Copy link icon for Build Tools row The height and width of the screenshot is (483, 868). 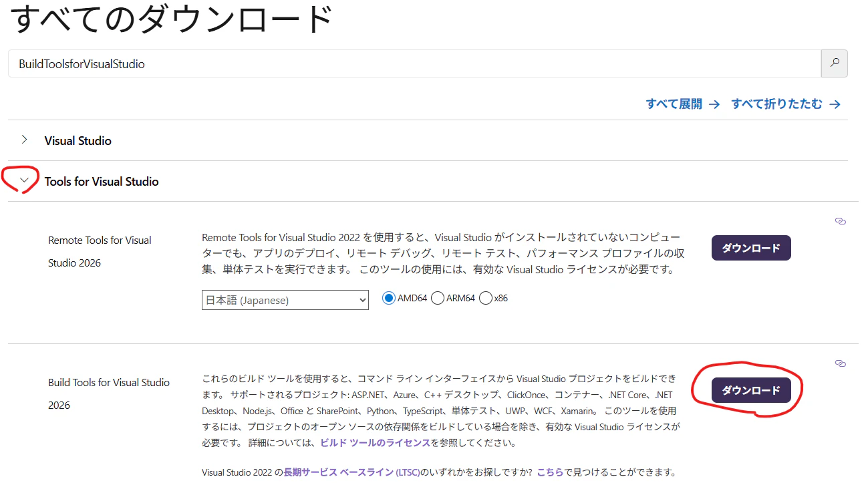tap(841, 363)
